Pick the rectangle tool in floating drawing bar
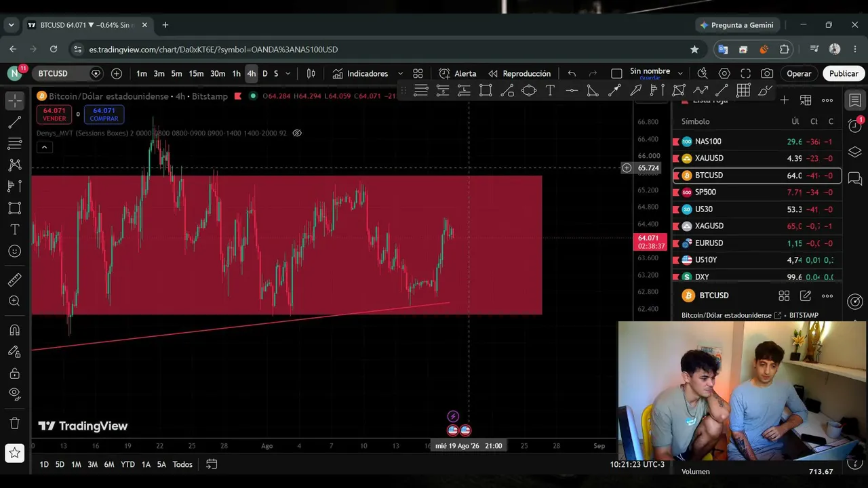 (486, 90)
